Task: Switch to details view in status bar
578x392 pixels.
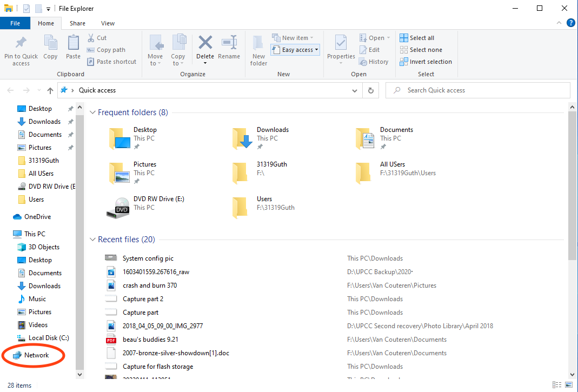Action: coord(557,386)
